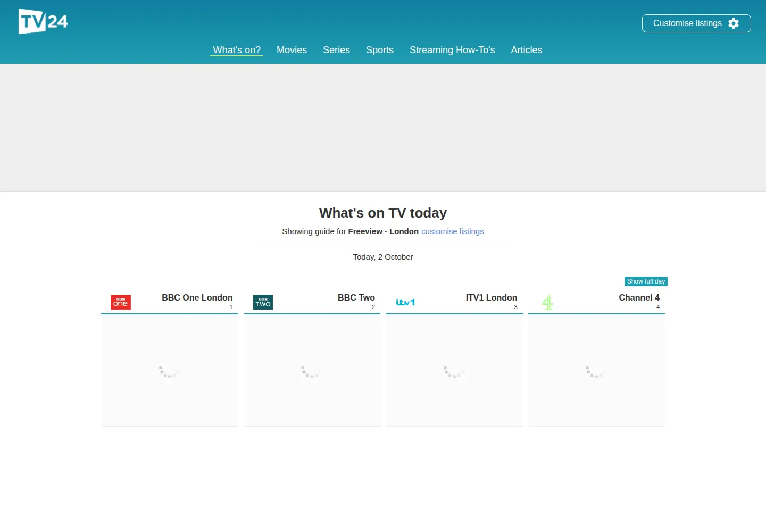Click the ITV1 logo icon
The height and width of the screenshot is (532, 766).
(405, 302)
